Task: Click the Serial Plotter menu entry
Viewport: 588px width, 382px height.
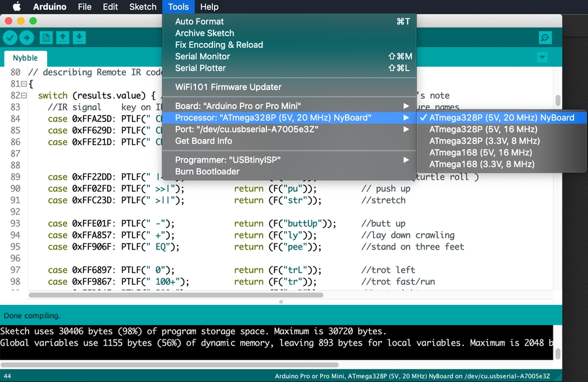Action: 200,68
